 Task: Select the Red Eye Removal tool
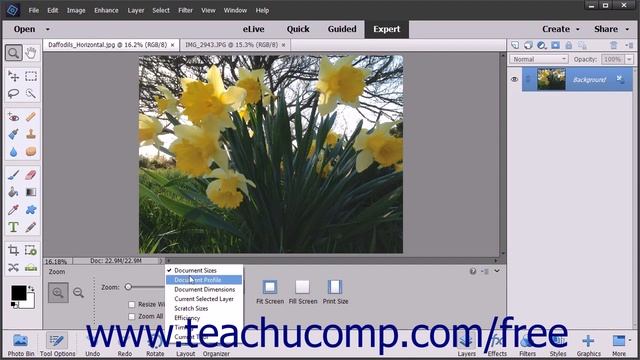click(13, 117)
